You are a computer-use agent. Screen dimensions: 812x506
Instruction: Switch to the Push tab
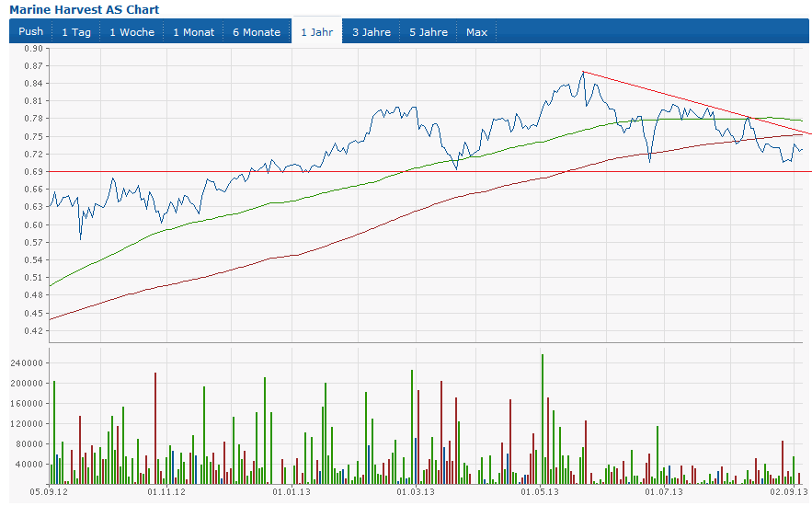[31, 31]
